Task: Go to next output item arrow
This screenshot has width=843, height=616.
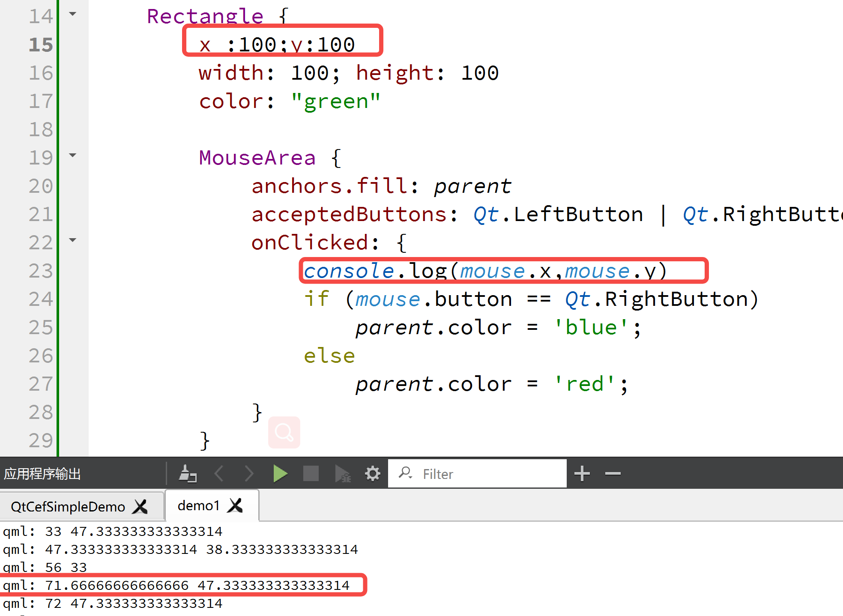Action: pyautogui.click(x=249, y=474)
